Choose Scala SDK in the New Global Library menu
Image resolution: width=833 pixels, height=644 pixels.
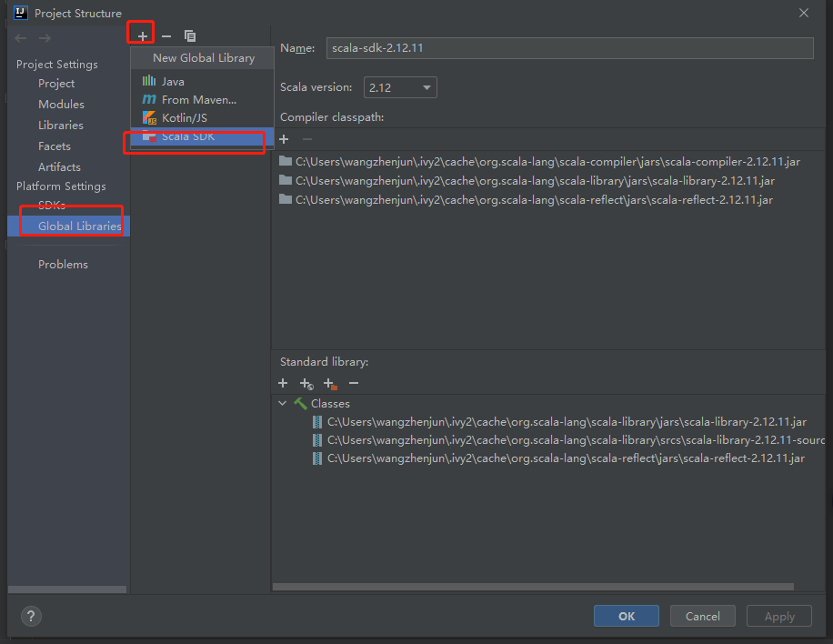(203, 136)
